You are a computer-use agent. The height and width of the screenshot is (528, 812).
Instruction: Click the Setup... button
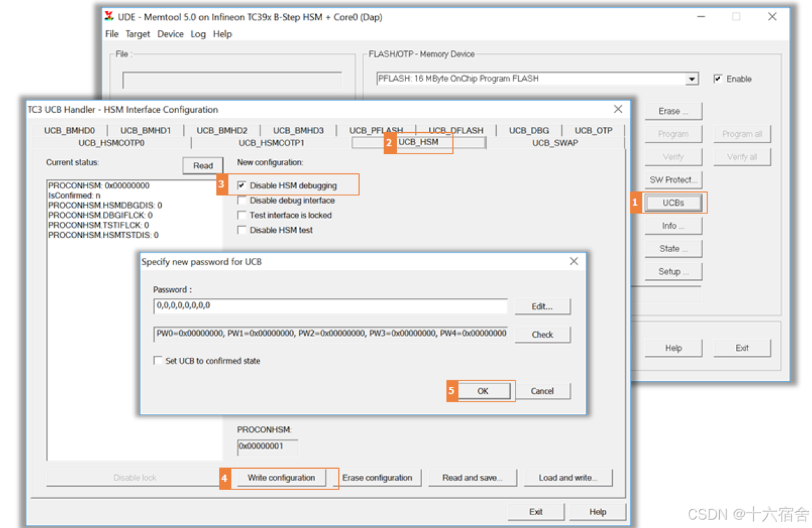point(673,271)
